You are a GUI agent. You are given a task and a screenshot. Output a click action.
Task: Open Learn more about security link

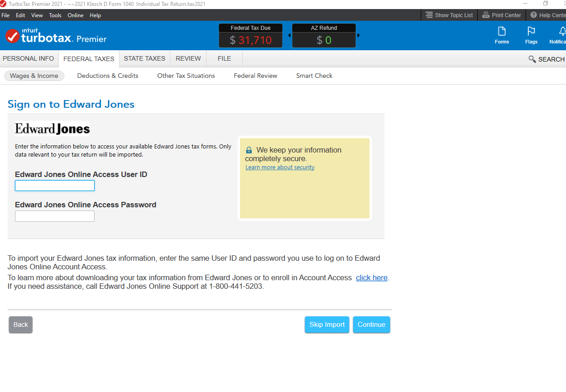(280, 167)
